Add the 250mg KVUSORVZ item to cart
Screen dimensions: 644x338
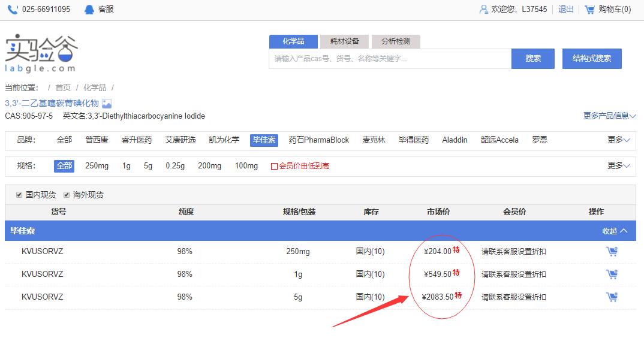(x=612, y=251)
